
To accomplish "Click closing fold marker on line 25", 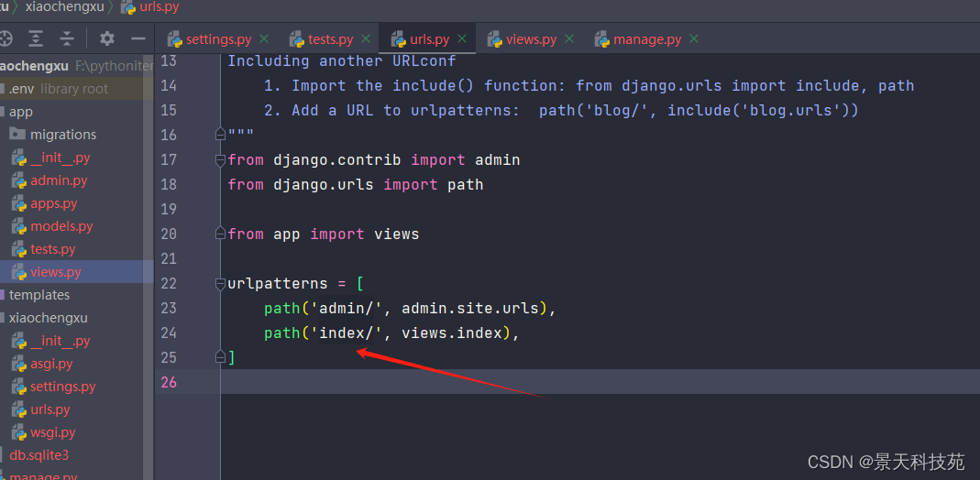I will click(x=220, y=356).
